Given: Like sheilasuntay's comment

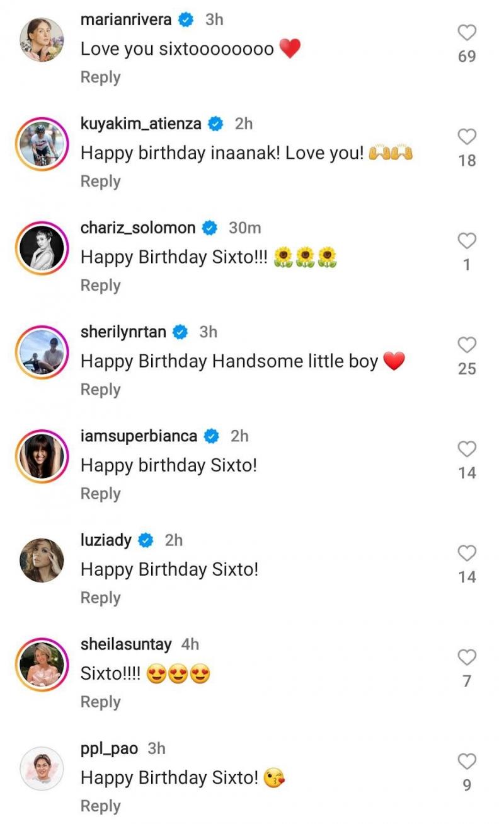Looking at the screenshot, I should 467,658.
